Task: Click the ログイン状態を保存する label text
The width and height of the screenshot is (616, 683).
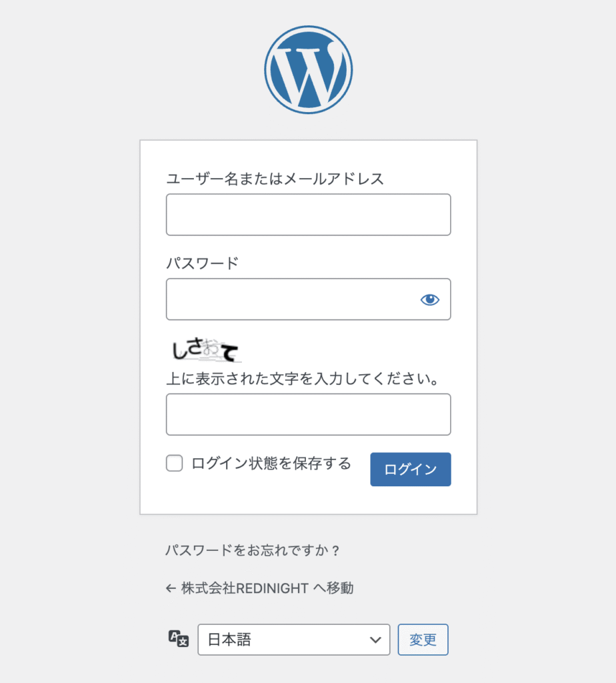Action: [271, 464]
